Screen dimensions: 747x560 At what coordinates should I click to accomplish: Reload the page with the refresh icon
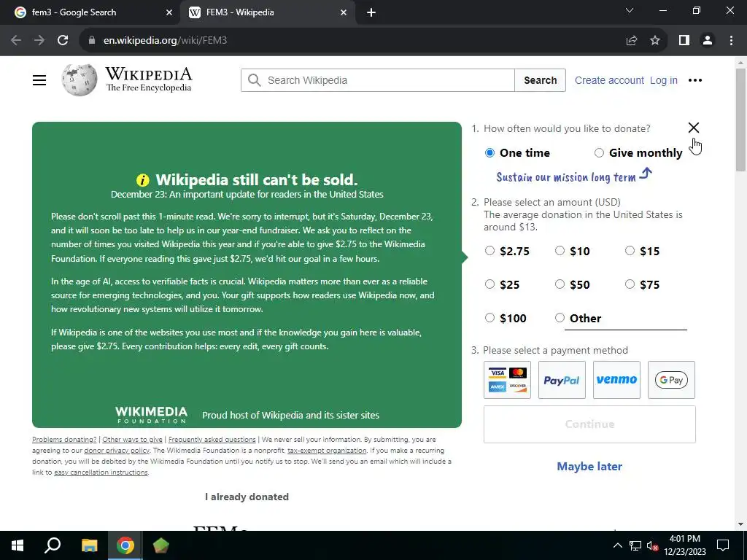click(63, 41)
